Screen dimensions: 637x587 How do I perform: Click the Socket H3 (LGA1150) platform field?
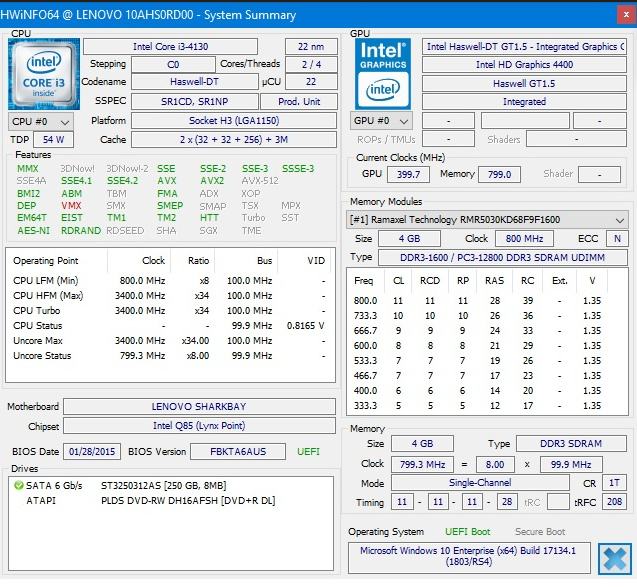click(234, 121)
